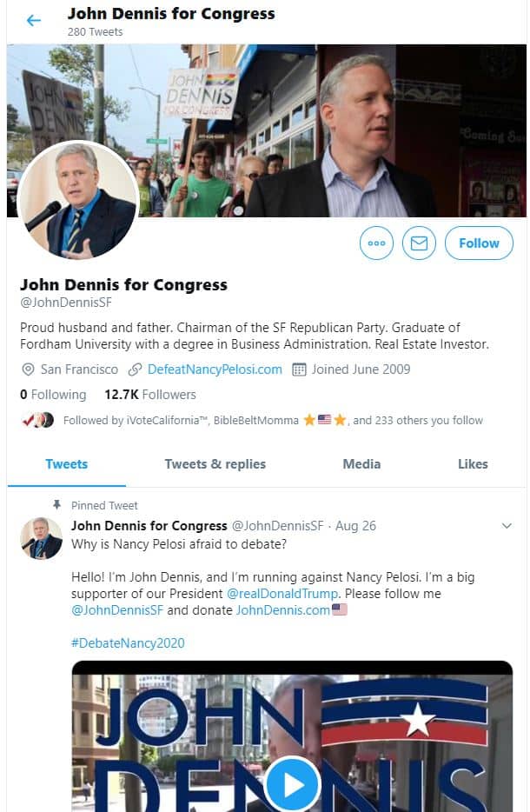Play the pinned tweet video

tap(292, 785)
